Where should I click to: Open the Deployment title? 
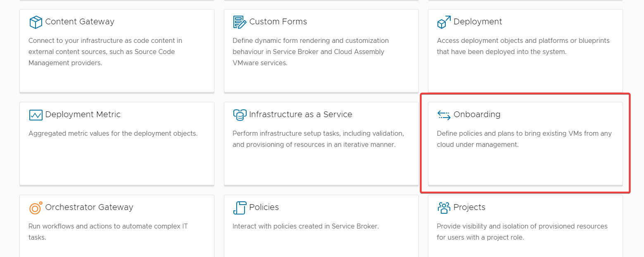[x=478, y=21]
